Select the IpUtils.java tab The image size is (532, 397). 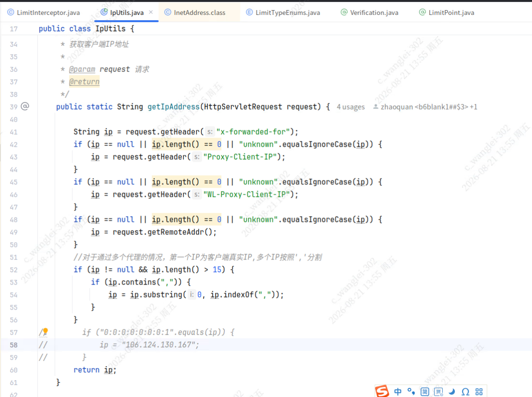[126, 13]
